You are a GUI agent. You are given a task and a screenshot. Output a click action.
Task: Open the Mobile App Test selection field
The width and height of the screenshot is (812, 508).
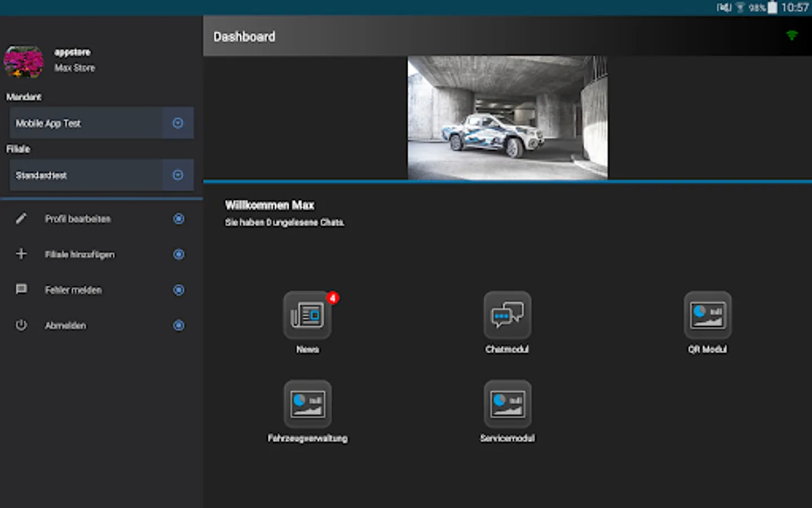pos(101,123)
